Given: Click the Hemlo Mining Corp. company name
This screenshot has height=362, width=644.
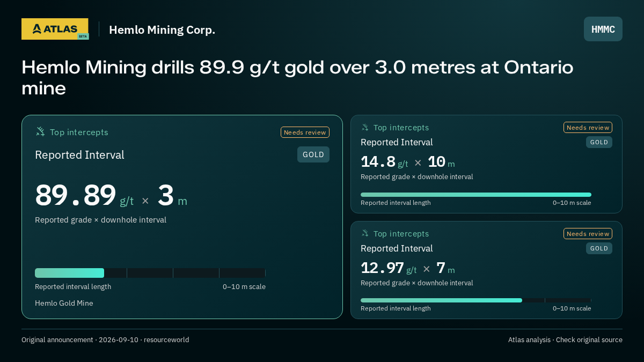Looking at the screenshot, I should (162, 30).
